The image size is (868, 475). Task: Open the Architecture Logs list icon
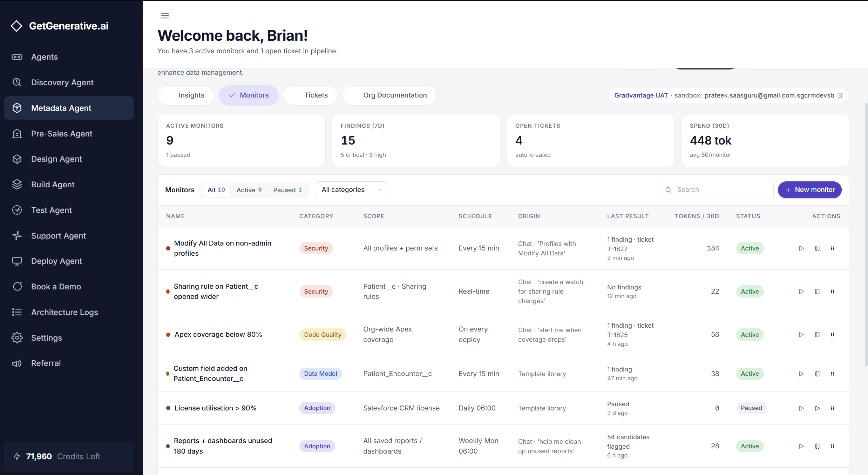click(17, 312)
